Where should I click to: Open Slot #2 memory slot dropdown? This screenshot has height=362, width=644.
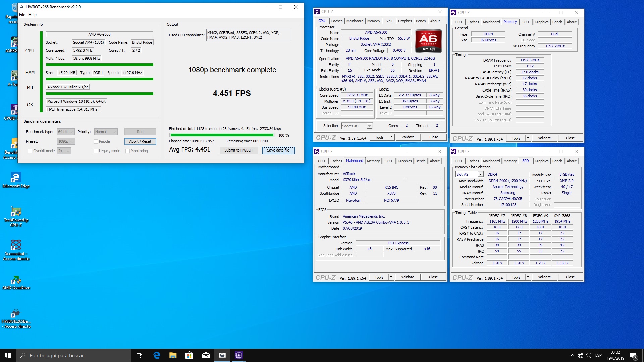point(469,174)
